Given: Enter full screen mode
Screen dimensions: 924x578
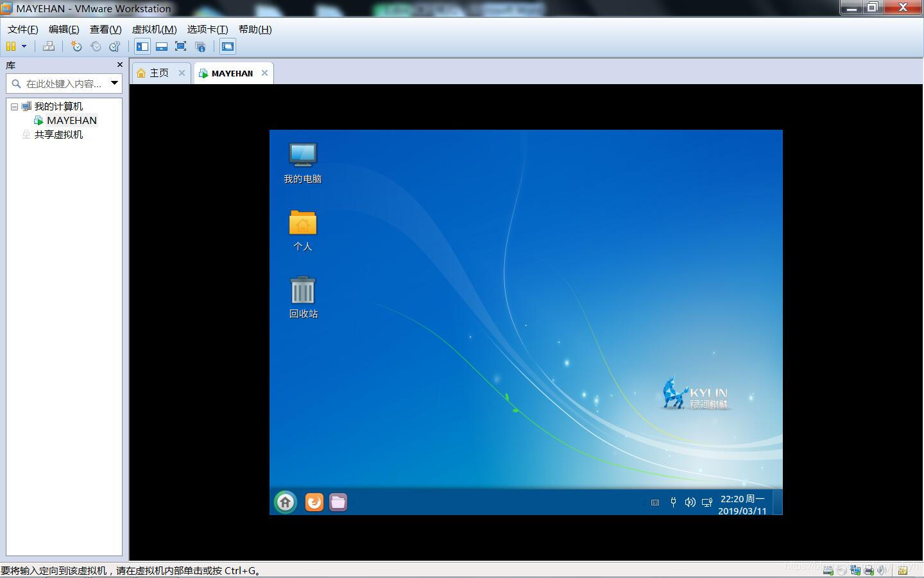Looking at the screenshot, I should [x=180, y=46].
